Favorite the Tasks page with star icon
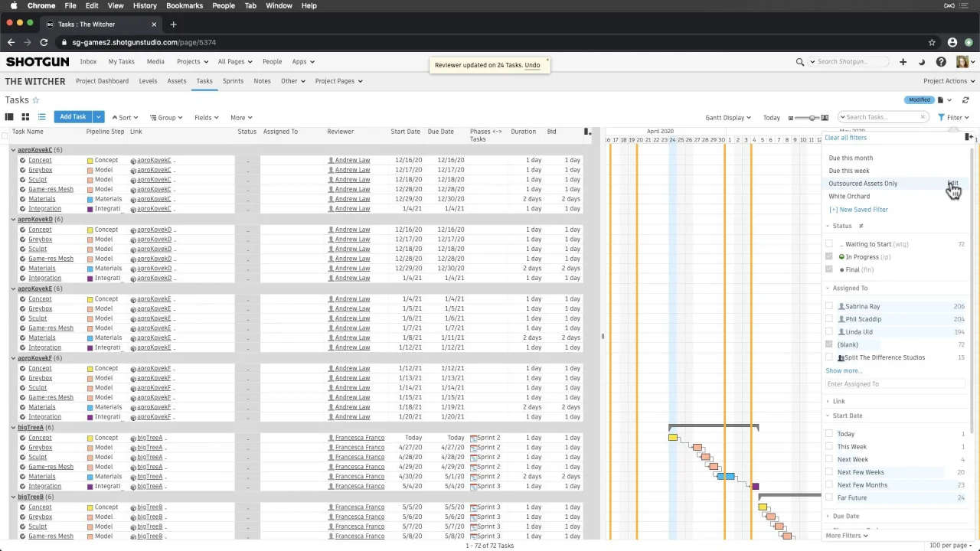The image size is (980, 551). click(x=35, y=100)
